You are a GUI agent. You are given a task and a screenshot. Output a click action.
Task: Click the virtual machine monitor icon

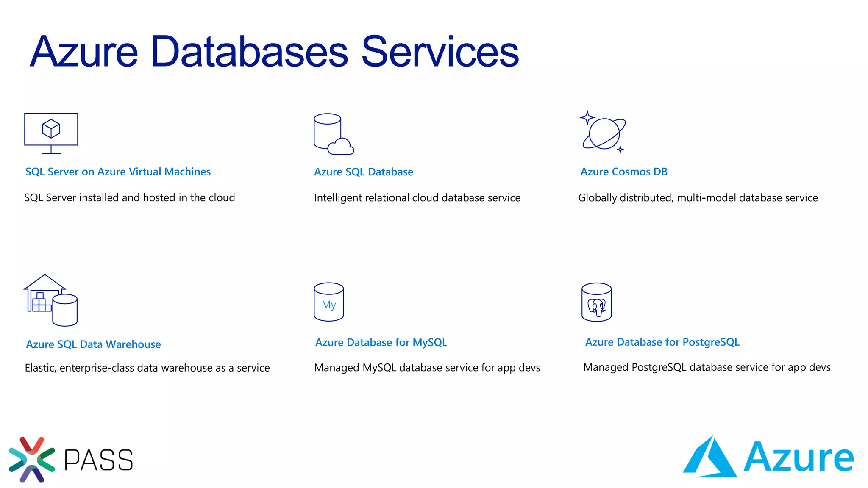[x=51, y=133]
